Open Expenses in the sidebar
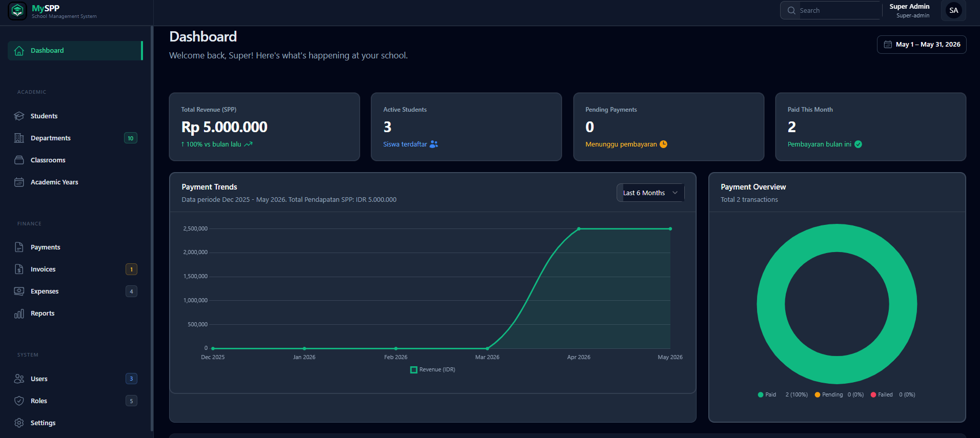Screen dimensions: 980x438 tap(75, 291)
